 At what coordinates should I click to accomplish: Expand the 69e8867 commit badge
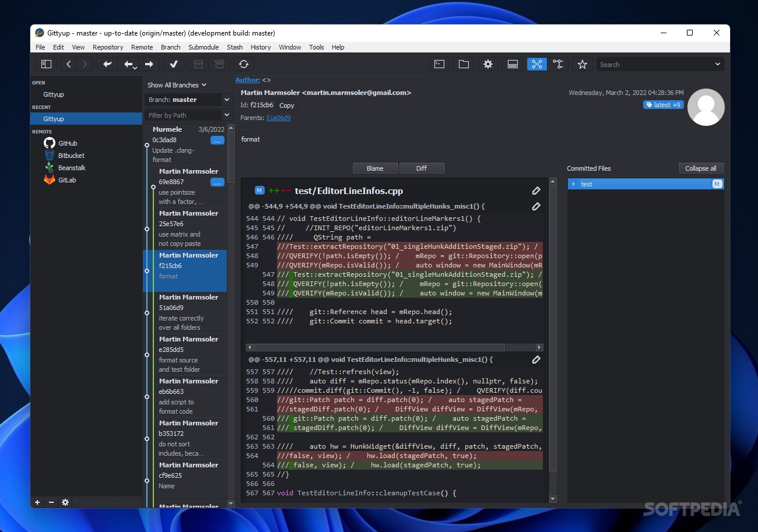click(217, 182)
